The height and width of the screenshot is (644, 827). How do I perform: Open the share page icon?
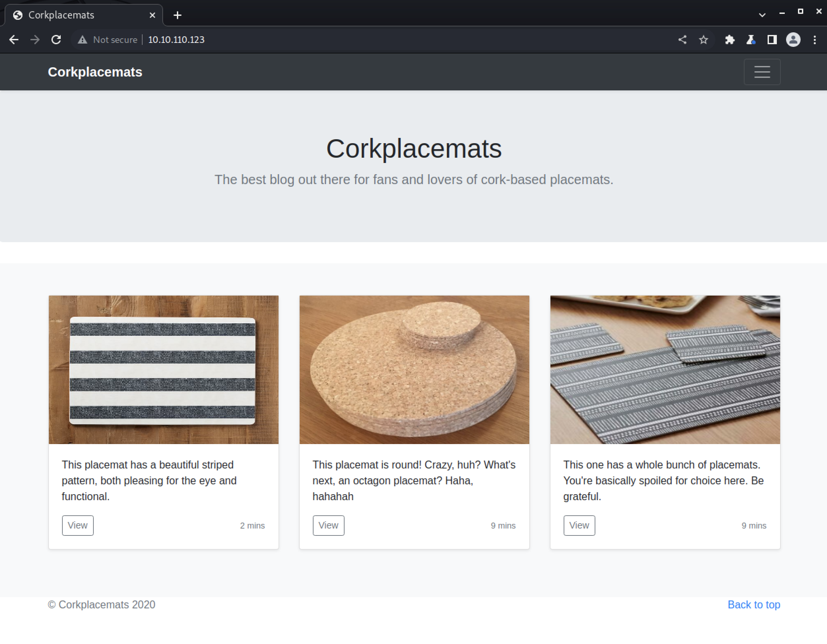682,40
